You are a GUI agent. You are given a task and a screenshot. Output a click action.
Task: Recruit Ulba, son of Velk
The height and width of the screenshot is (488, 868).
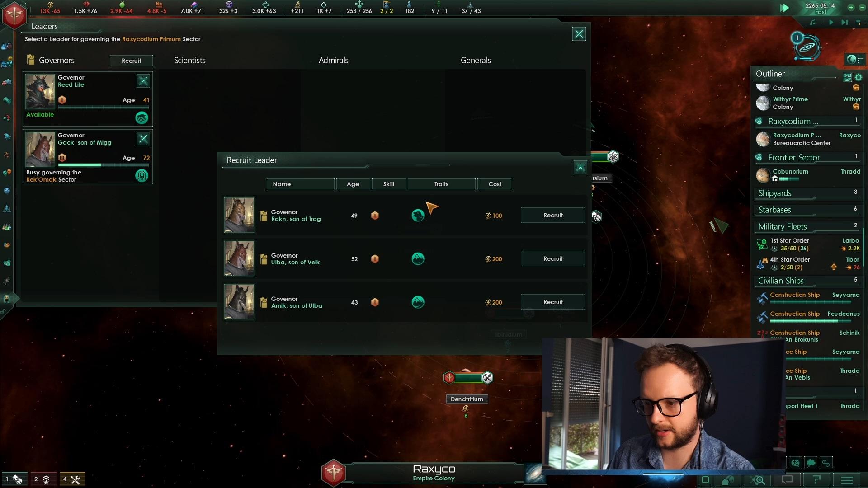click(x=552, y=258)
